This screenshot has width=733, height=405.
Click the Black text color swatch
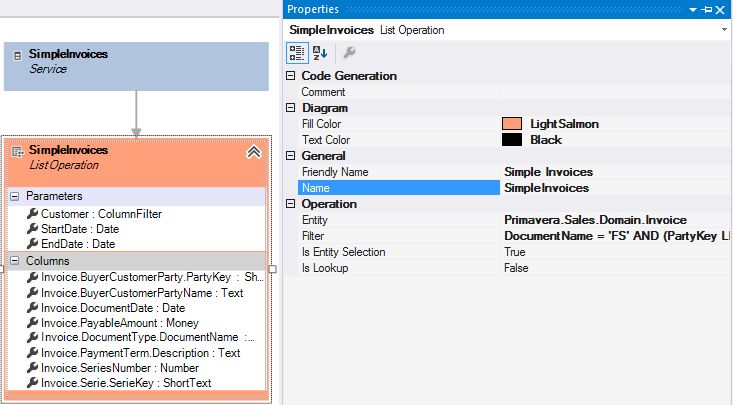tap(512, 139)
